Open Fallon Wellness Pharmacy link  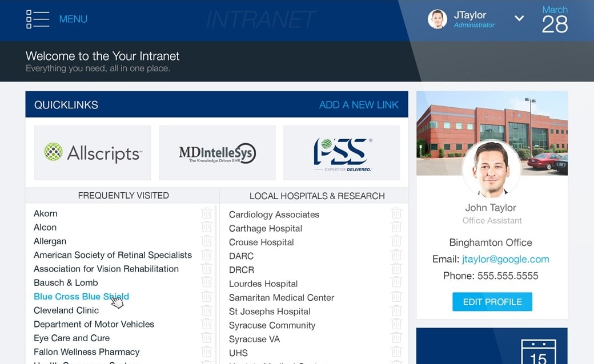pos(87,352)
